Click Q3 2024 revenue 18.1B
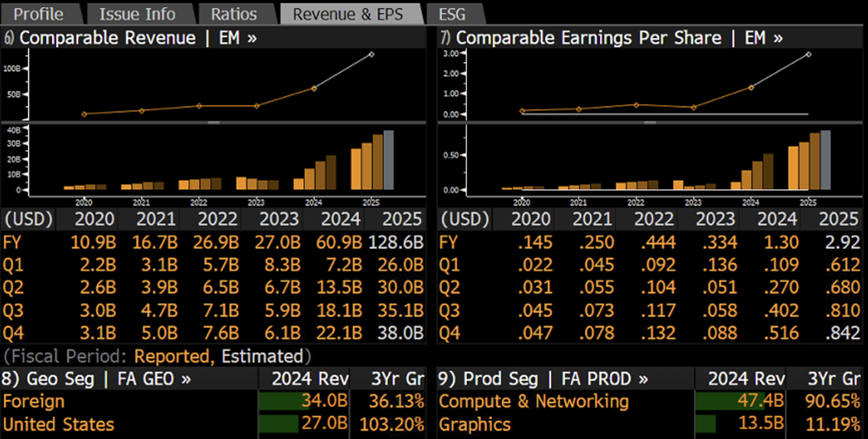The height and width of the screenshot is (439, 868). (x=339, y=311)
